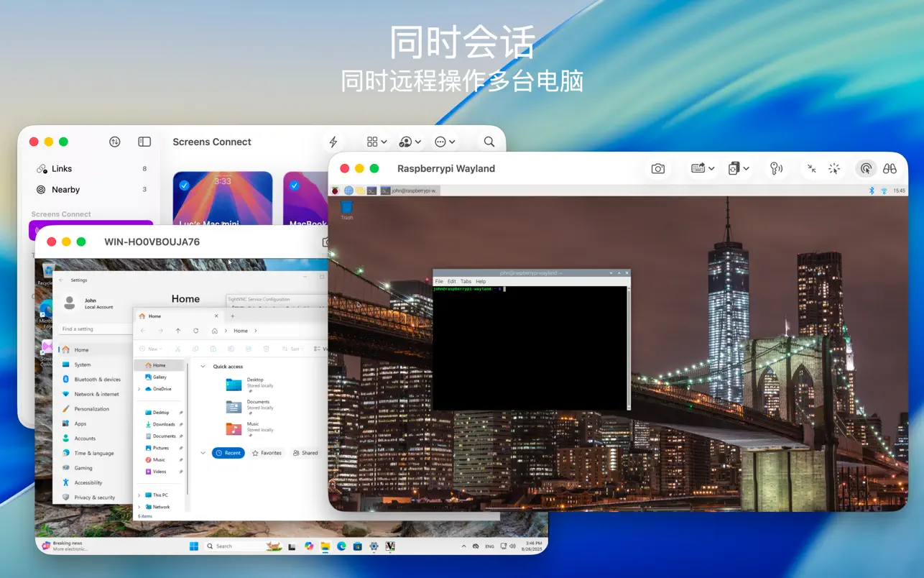The width and height of the screenshot is (924, 578).
Task: Click the Refresh icon in File Explorer
Action: point(195,331)
